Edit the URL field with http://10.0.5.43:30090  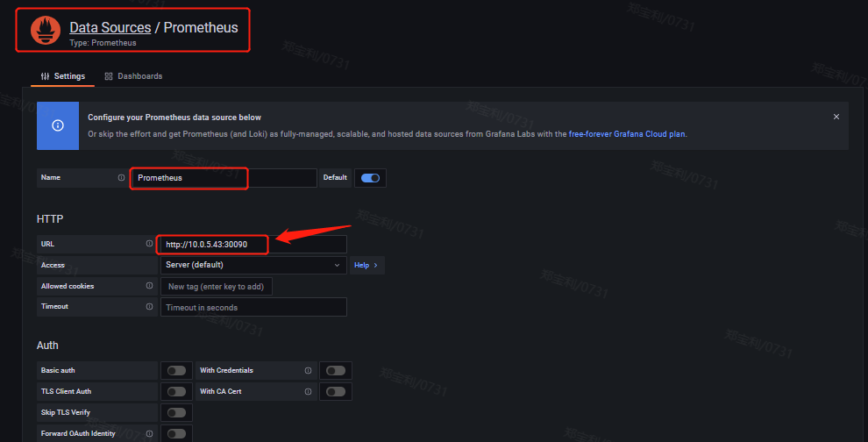253,245
